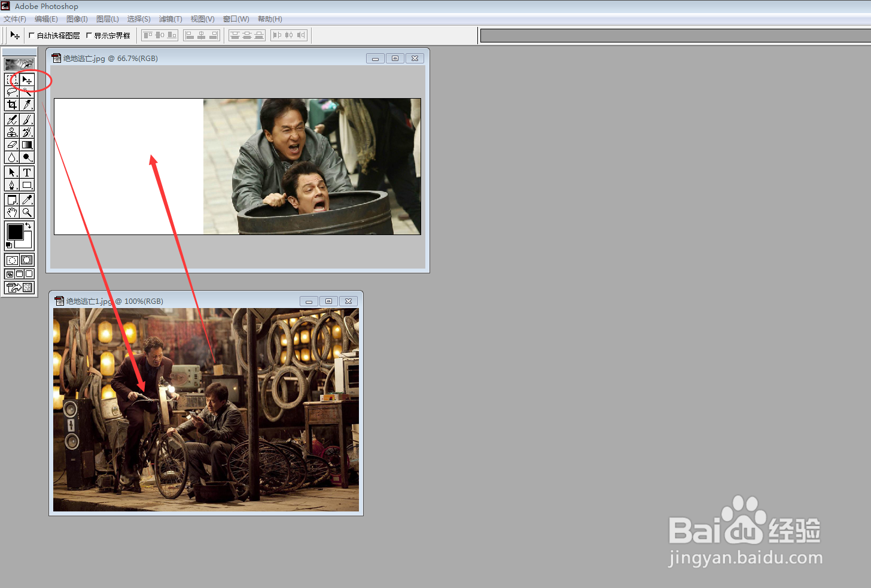
Task: Switch to Standard Screen mode
Action: tap(10, 274)
